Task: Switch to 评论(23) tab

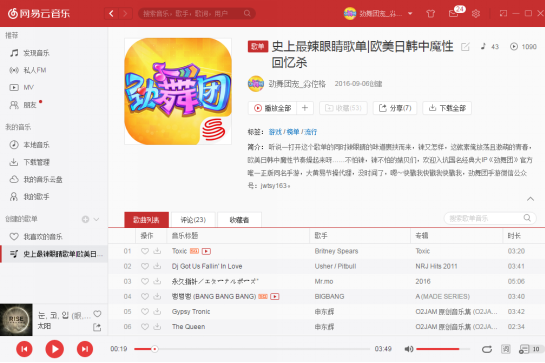Action: 193,220
